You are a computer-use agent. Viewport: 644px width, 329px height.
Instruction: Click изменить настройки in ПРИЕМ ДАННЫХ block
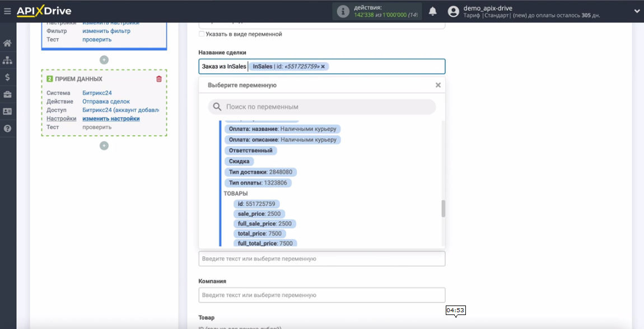[111, 119]
